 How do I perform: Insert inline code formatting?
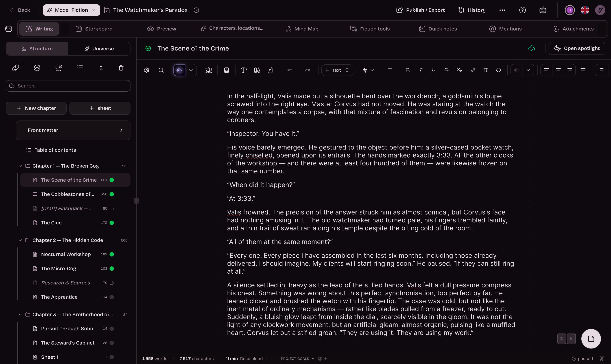click(498, 70)
